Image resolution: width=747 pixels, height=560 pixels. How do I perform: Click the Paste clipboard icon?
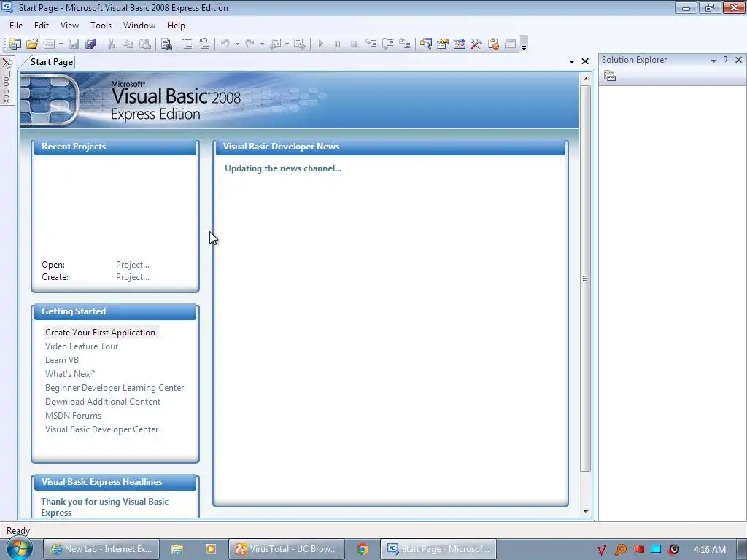(x=145, y=44)
